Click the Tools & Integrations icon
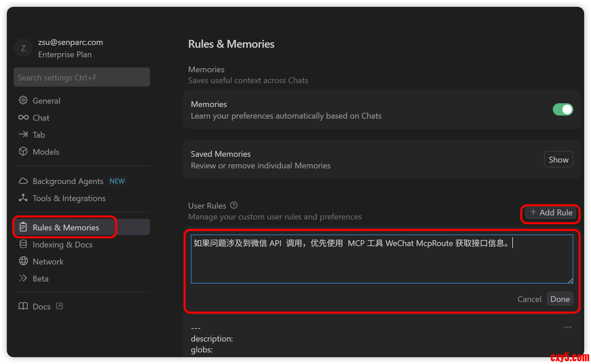 tap(23, 198)
